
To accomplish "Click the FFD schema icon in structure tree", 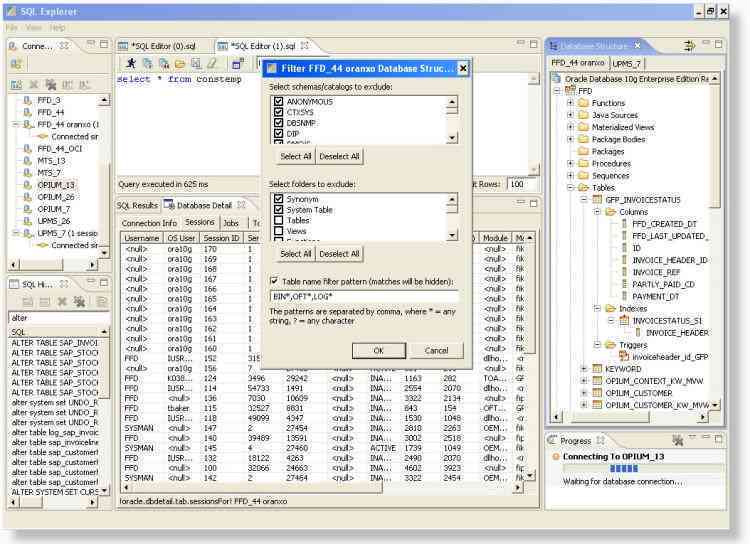I will pos(570,90).
